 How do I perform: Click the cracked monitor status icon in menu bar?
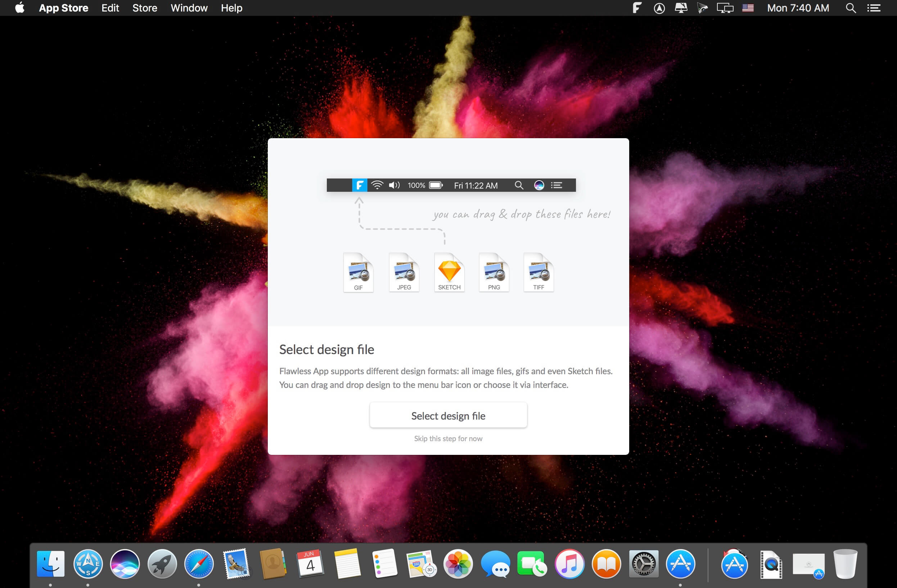pyautogui.click(x=681, y=8)
